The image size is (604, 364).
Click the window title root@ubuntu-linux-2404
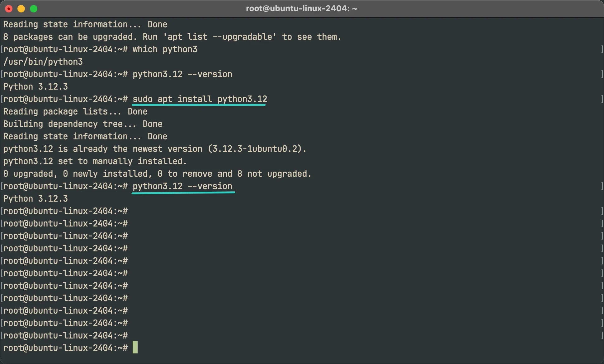click(x=301, y=8)
